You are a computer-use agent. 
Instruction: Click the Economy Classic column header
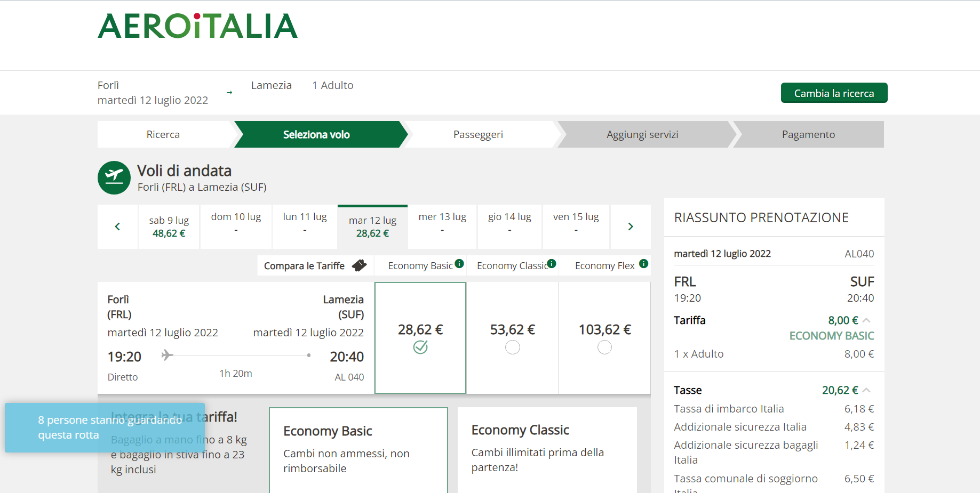click(x=513, y=265)
